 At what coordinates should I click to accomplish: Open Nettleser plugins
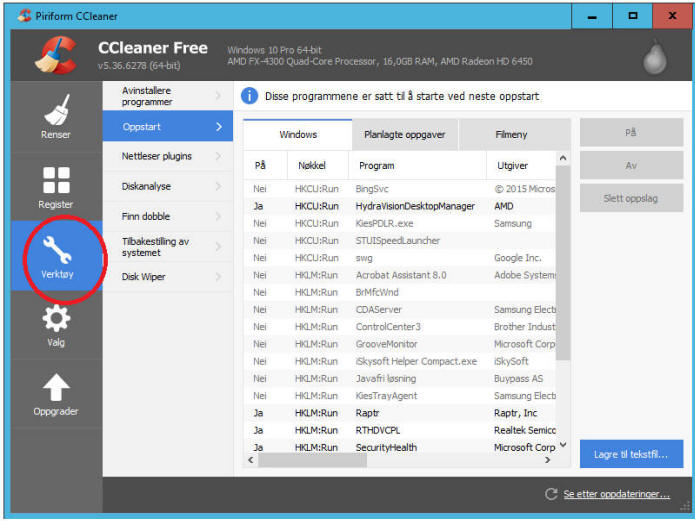tap(168, 156)
